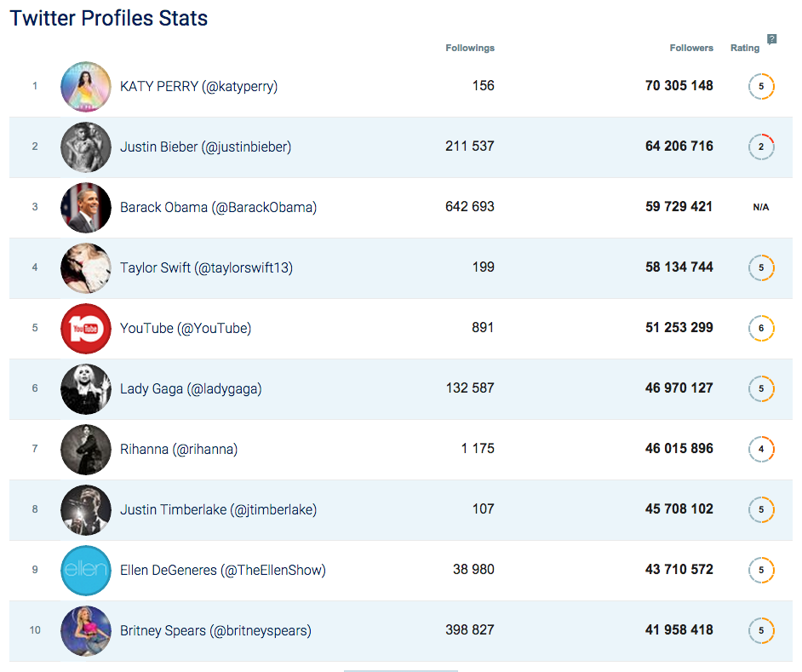Screen dimensions: 802x672
Task: Select followings value 891
Action: coord(483,327)
